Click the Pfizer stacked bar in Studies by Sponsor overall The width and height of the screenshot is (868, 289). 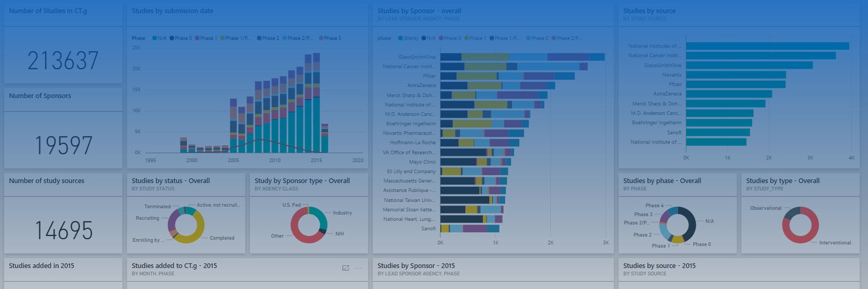[x=507, y=76]
